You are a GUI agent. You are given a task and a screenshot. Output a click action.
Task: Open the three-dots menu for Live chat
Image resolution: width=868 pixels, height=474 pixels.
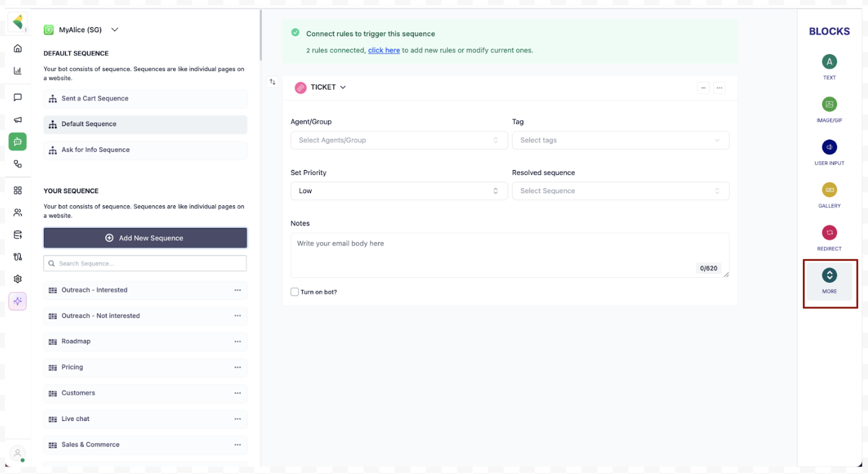pyautogui.click(x=237, y=419)
